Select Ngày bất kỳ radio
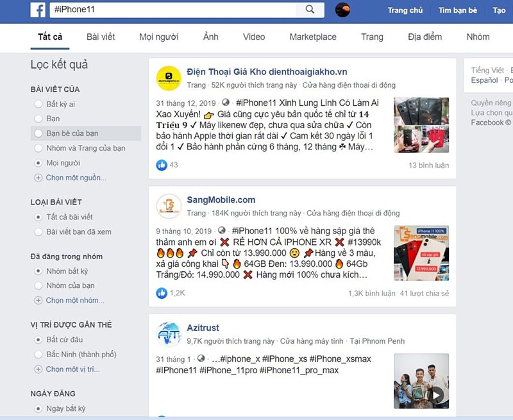 click(x=38, y=408)
